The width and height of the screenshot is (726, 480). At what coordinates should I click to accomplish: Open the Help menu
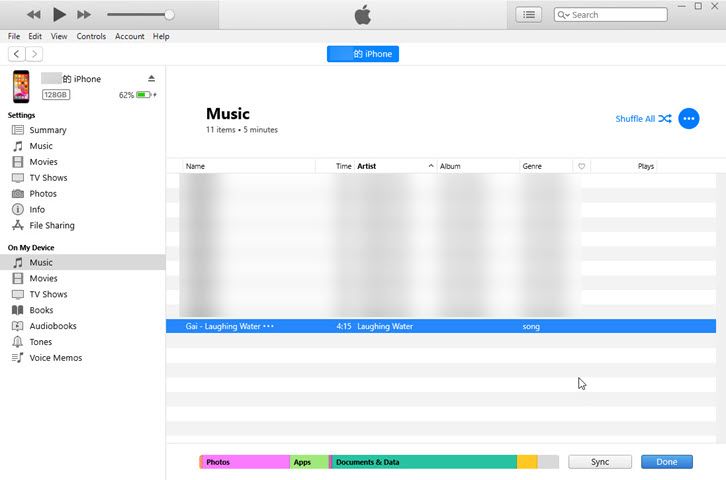(161, 36)
